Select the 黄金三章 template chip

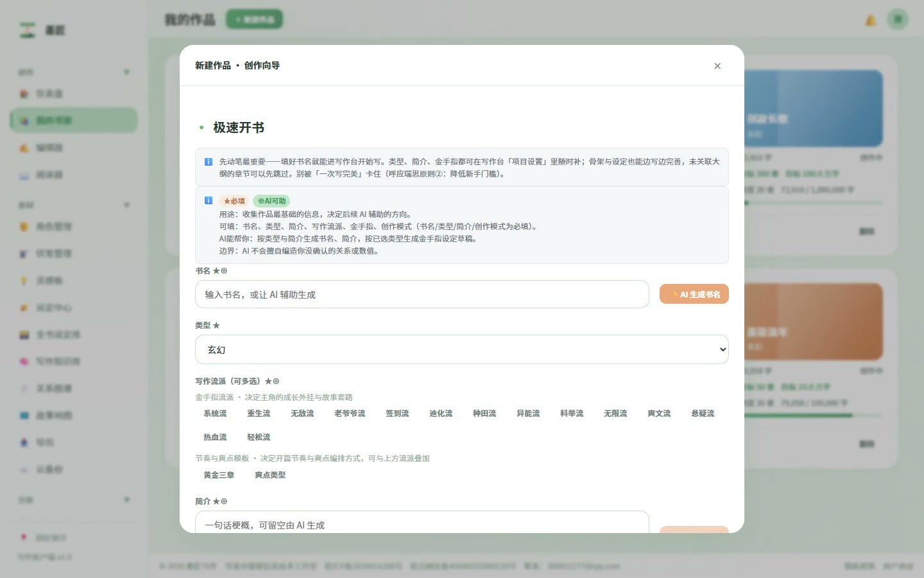[x=219, y=475]
